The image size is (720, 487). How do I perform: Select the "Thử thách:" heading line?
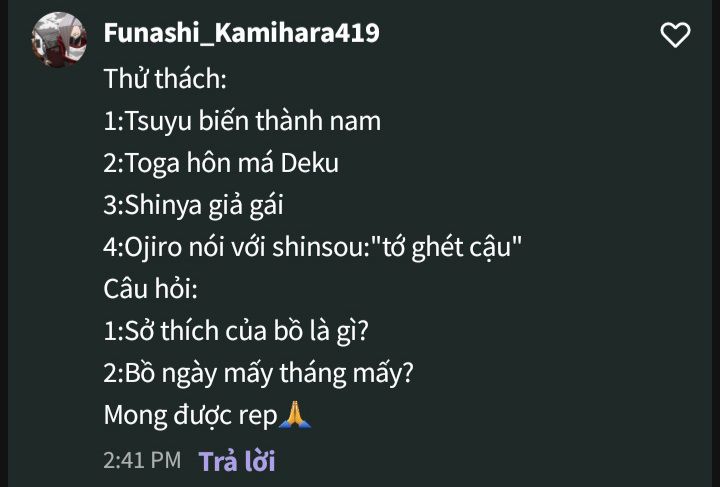pyautogui.click(x=165, y=78)
